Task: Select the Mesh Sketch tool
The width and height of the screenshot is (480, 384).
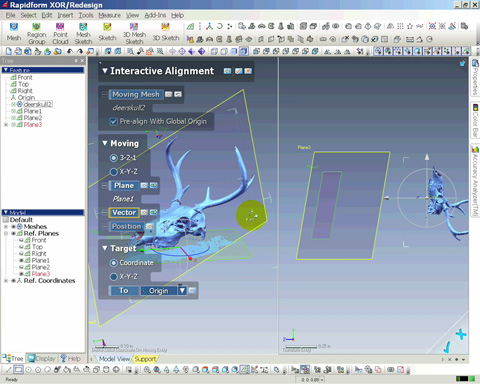Action: tap(83, 33)
